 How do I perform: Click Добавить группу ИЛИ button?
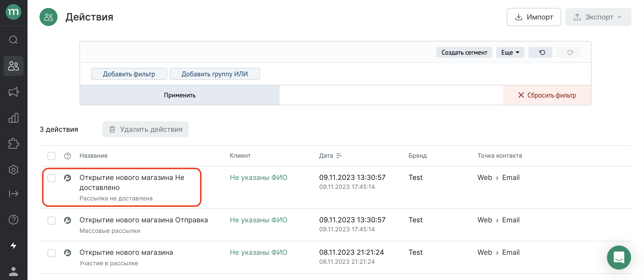coord(215,74)
